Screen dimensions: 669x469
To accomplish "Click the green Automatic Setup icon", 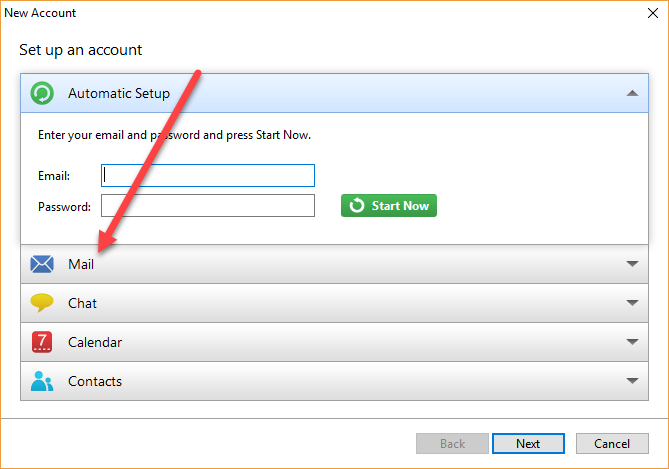I will click(x=42, y=93).
